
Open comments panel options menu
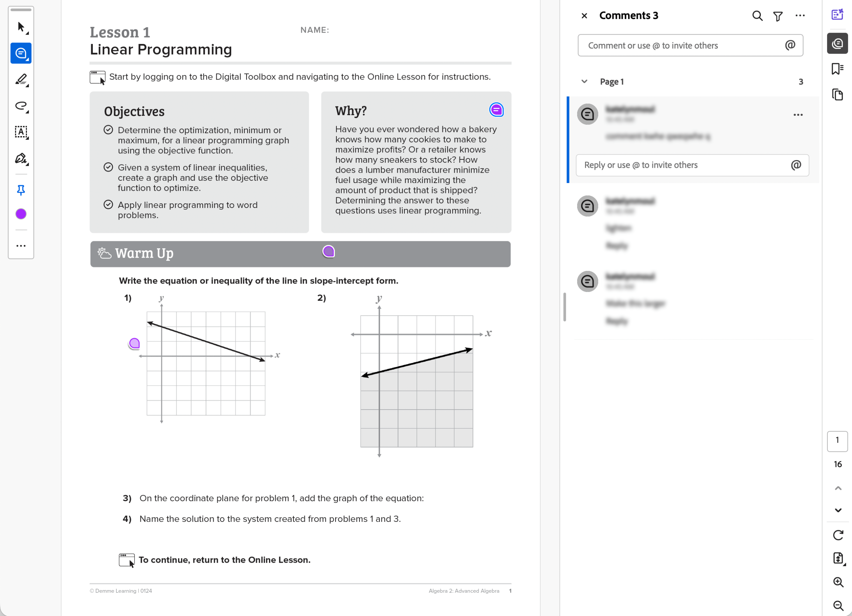800,15
